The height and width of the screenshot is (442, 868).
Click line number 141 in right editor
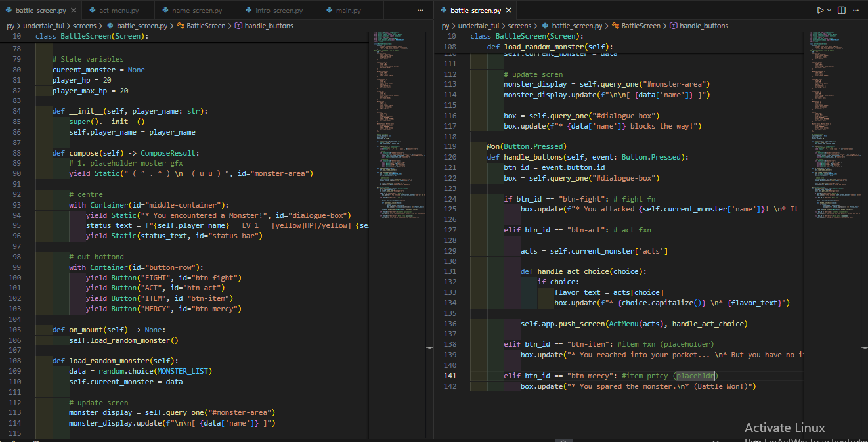pos(450,376)
